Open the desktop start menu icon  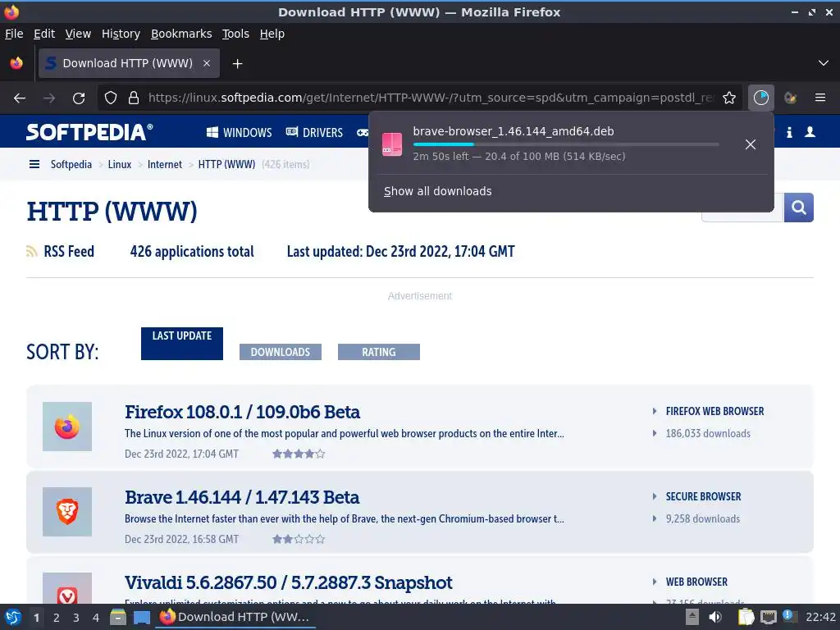pos(13,617)
